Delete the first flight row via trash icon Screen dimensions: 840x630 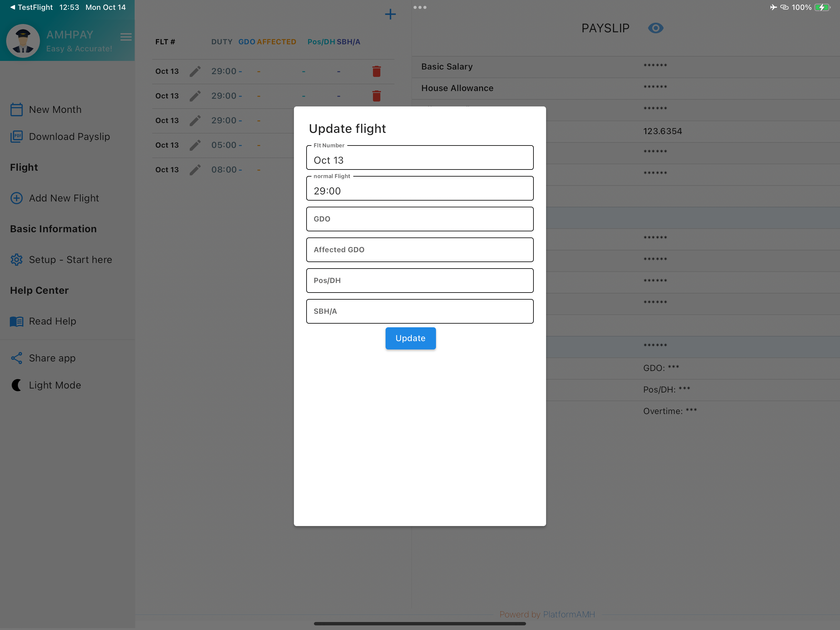pyautogui.click(x=376, y=71)
